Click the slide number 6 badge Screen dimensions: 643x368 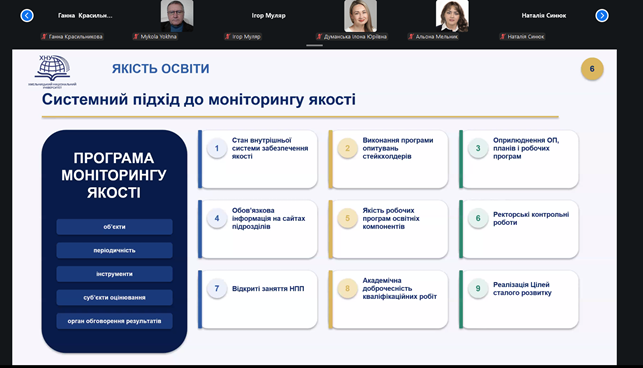click(x=592, y=69)
